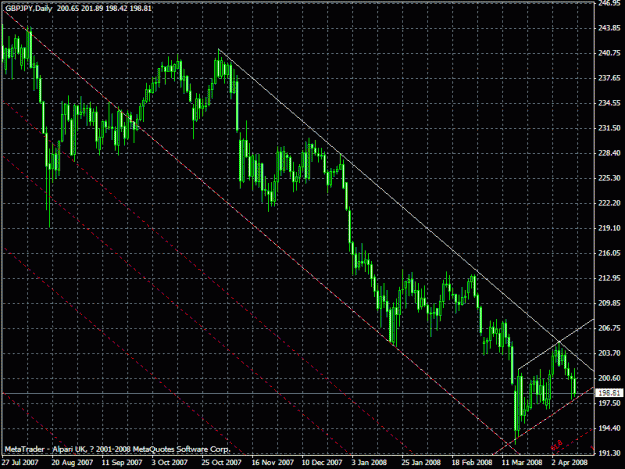Click price axis label 206.75
The image size is (625, 469).
pyautogui.click(x=609, y=328)
